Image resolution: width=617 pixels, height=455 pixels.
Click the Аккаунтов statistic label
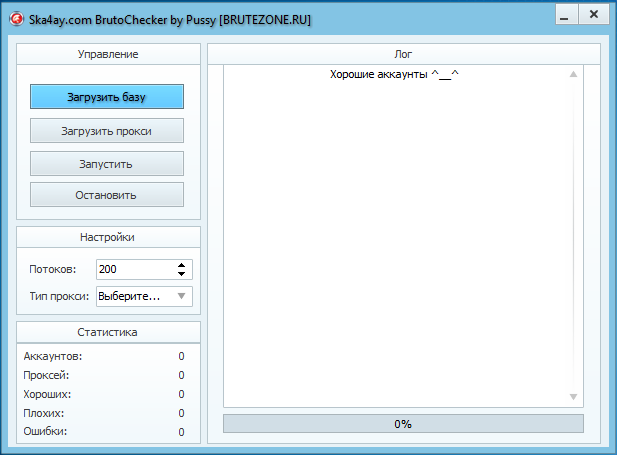53,356
